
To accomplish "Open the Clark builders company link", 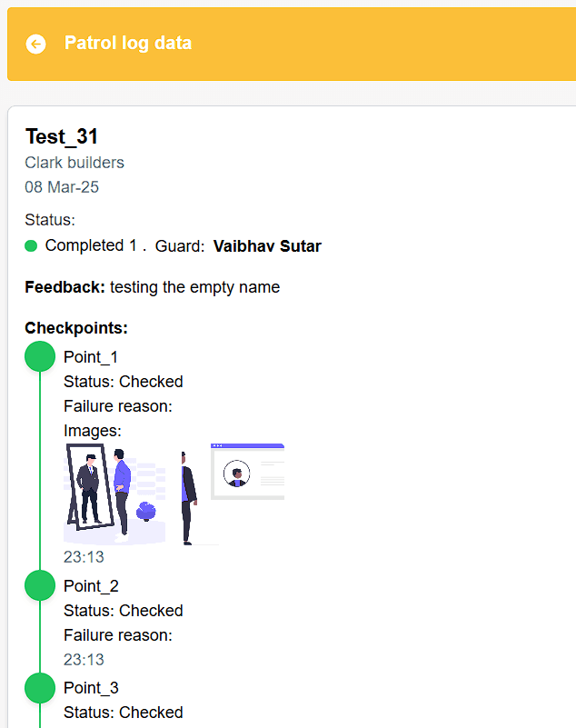I will pos(74,163).
